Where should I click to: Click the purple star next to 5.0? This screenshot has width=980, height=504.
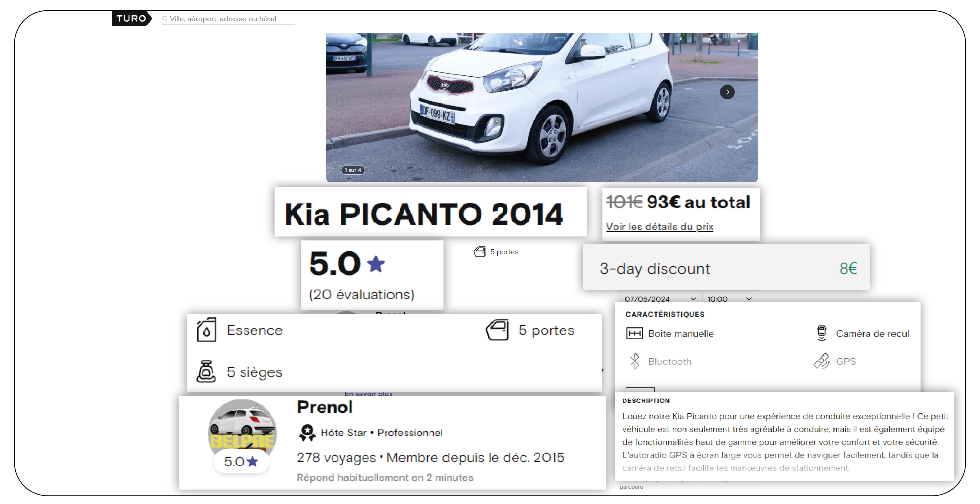point(376,264)
